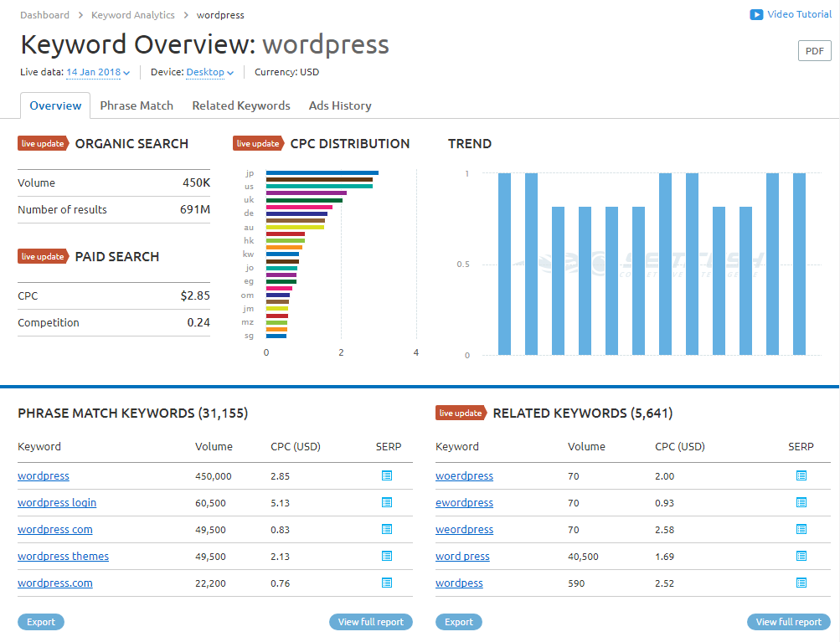
Task: Open SERP icon for wordpress themes row
Action: tap(387, 556)
